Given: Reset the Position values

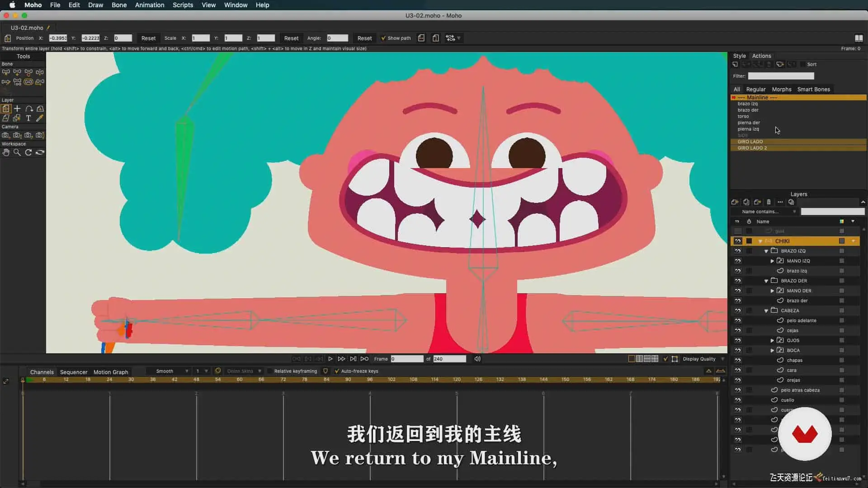Looking at the screenshot, I should (148, 38).
